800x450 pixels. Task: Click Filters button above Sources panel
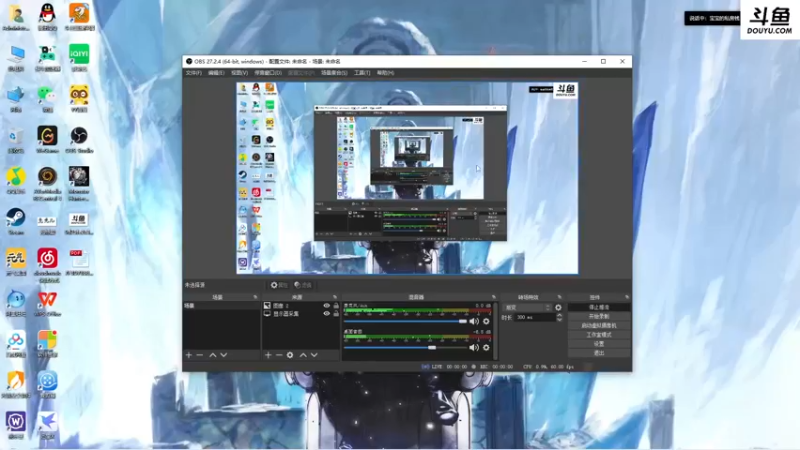[303, 285]
